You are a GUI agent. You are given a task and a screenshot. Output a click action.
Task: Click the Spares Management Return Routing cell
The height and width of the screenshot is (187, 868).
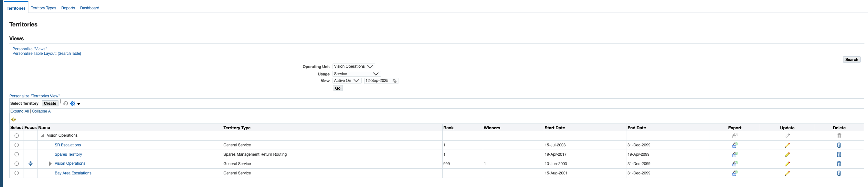coord(255,155)
